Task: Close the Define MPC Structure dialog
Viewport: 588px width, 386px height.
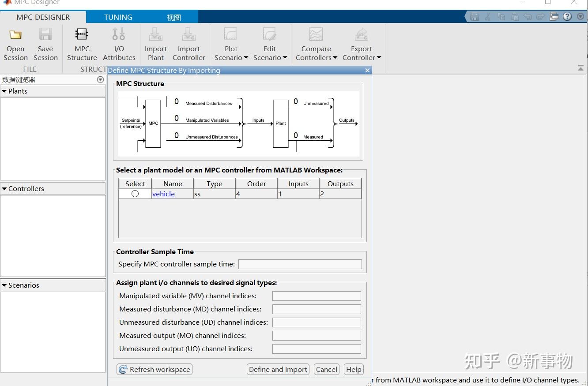Action: coord(367,70)
